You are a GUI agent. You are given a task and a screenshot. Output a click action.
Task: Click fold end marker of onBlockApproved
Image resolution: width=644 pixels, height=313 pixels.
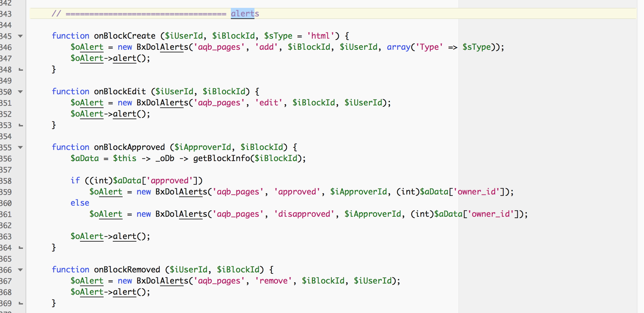pyautogui.click(x=21, y=248)
